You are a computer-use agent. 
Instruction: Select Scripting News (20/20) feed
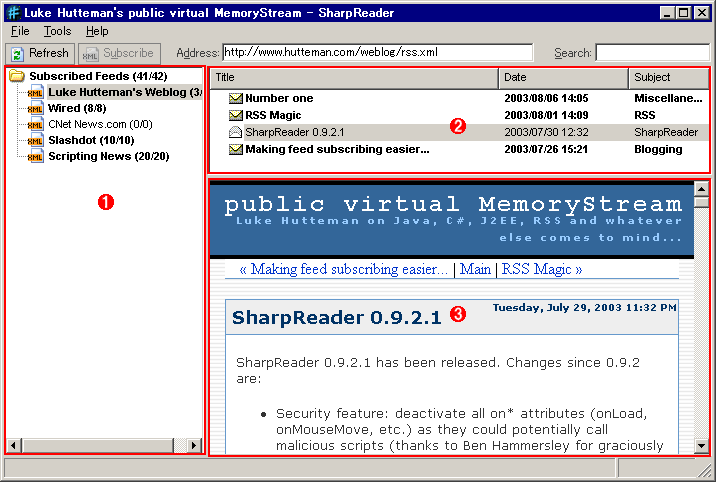coord(109,156)
